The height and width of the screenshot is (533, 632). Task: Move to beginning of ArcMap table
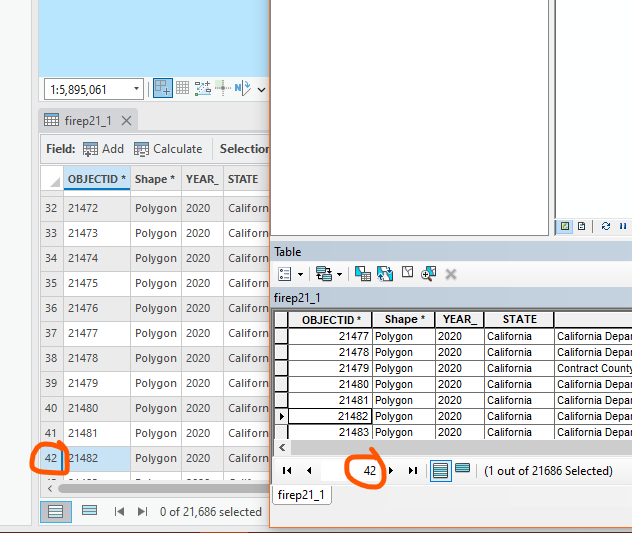pos(287,471)
